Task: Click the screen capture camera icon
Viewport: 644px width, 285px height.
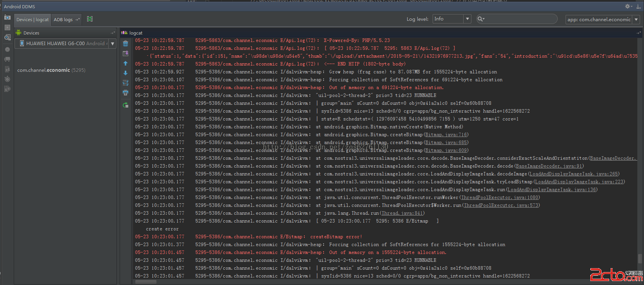Action: [x=7, y=18]
